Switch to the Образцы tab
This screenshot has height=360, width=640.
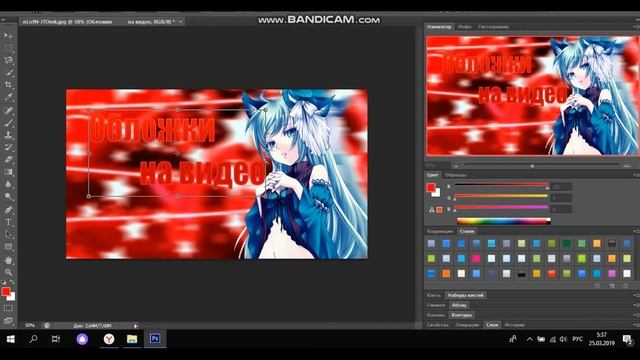[456, 175]
